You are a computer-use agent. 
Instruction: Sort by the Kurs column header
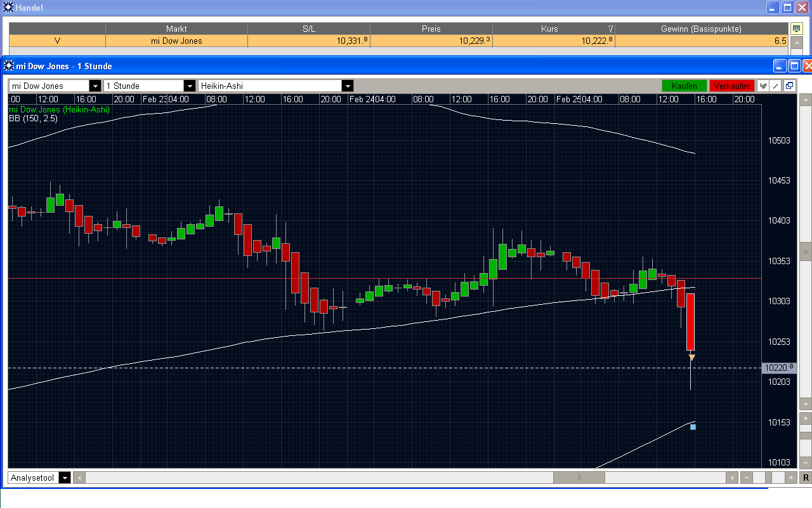554,29
